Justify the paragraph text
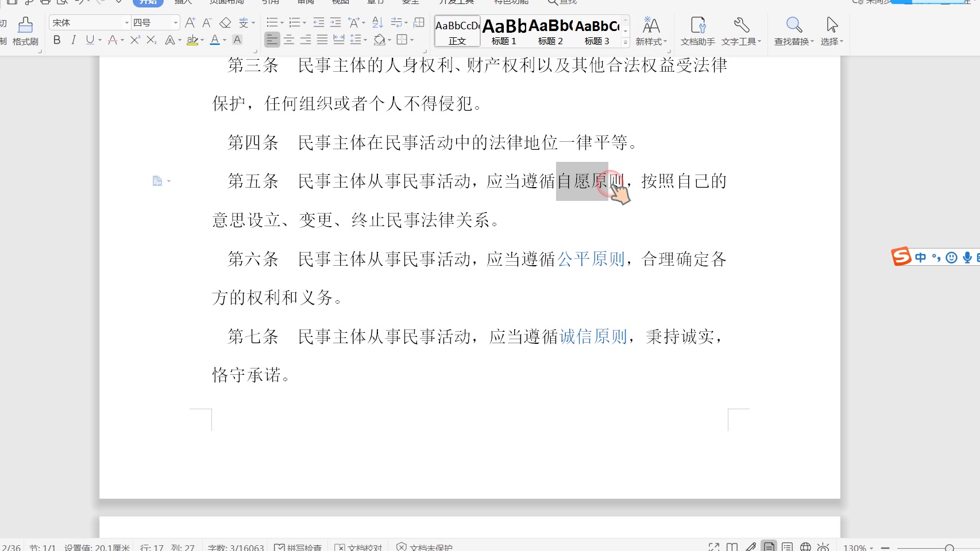The width and height of the screenshot is (980, 551). (322, 40)
